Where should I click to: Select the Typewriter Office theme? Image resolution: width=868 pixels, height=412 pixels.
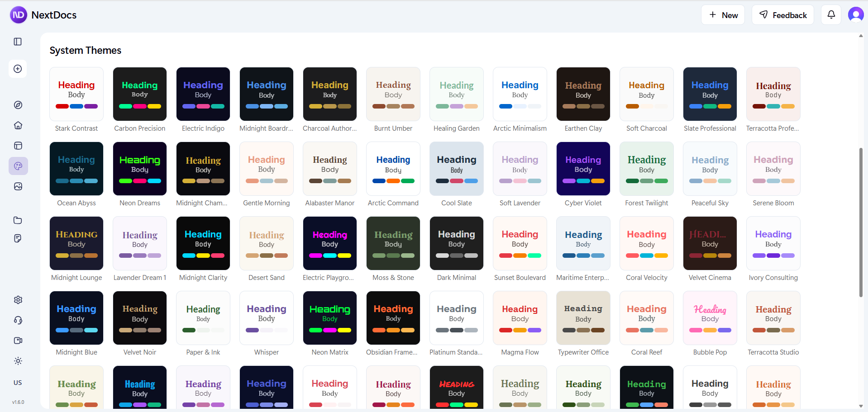(x=583, y=317)
